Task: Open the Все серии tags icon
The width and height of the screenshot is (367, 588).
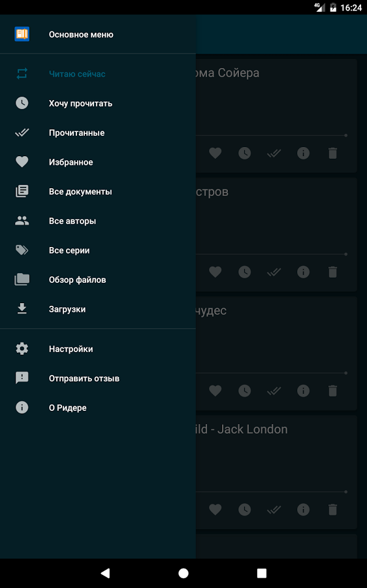Action: pos(22,250)
